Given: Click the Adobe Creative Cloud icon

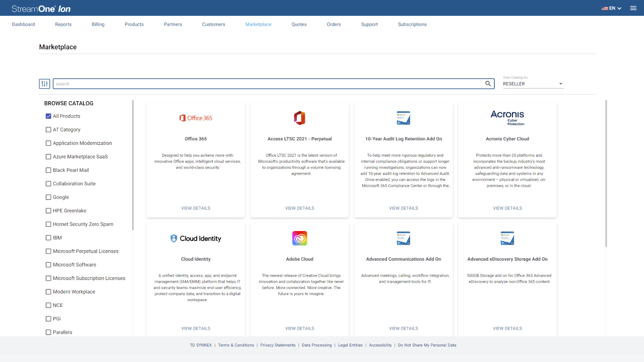Looking at the screenshot, I should tap(300, 238).
